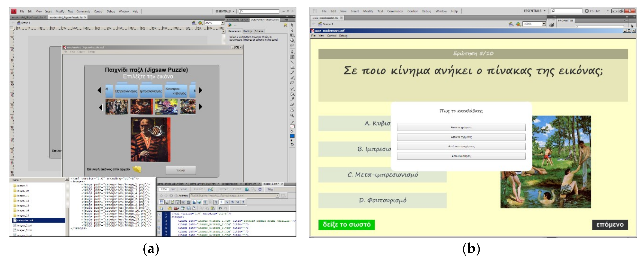The width and height of the screenshot is (644, 261).
Task: Open zoom percentage dropdown in jigsaw Flash window
Action: click(222, 23)
